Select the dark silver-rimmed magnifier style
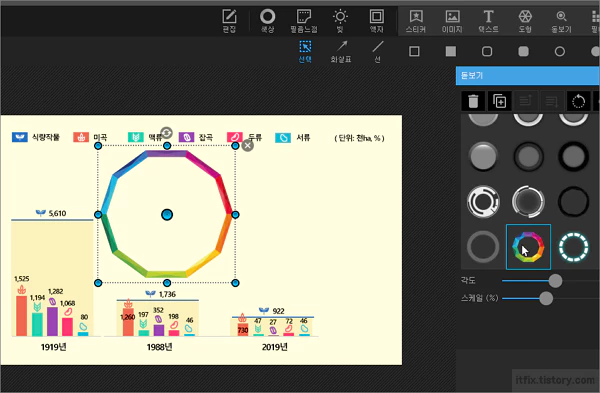The width and height of the screenshot is (600, 393). pos(528,202)
